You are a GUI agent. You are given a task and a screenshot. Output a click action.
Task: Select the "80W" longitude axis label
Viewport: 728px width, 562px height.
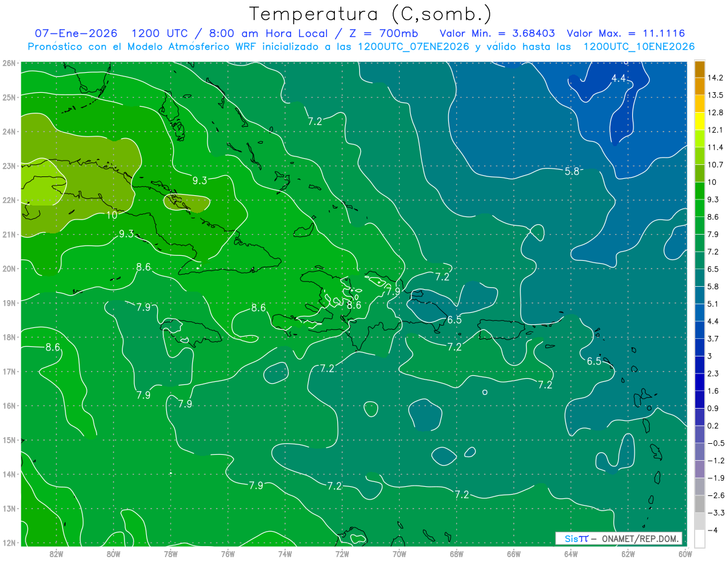pos(113,554)
